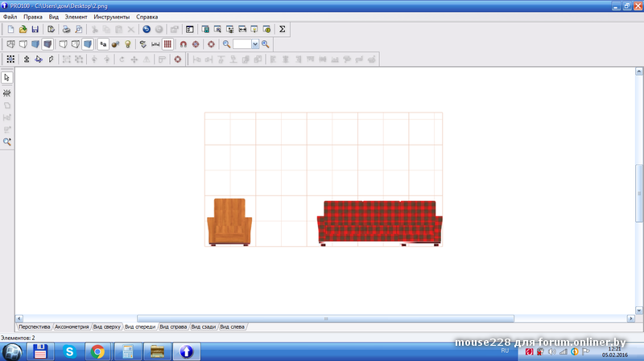Open the window icon with a light bulb
Screen dimensions: 644x361
[254, 29]
